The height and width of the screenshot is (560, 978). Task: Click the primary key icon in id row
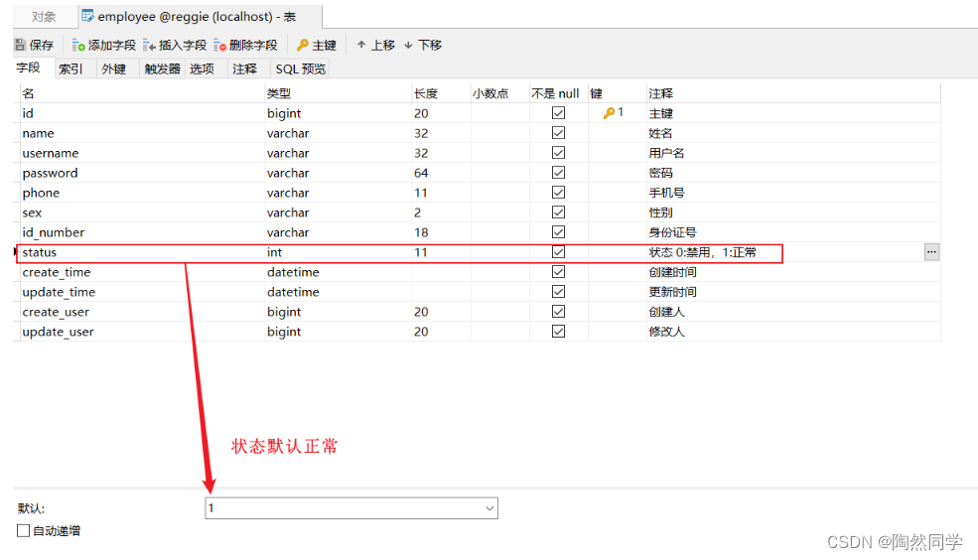pyautogui.click(x=609, y=113)
